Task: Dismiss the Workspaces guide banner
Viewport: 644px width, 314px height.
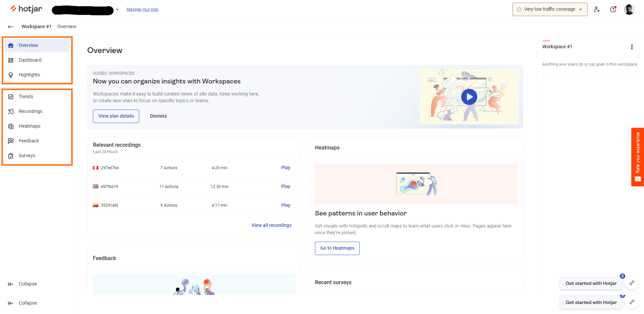Action: (x=158, y=116)
